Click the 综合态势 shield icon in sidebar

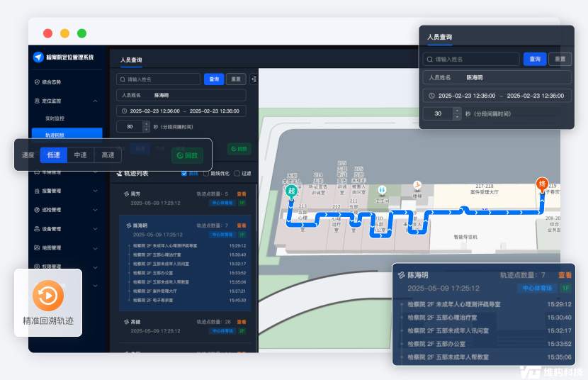[x=37, y=82]
